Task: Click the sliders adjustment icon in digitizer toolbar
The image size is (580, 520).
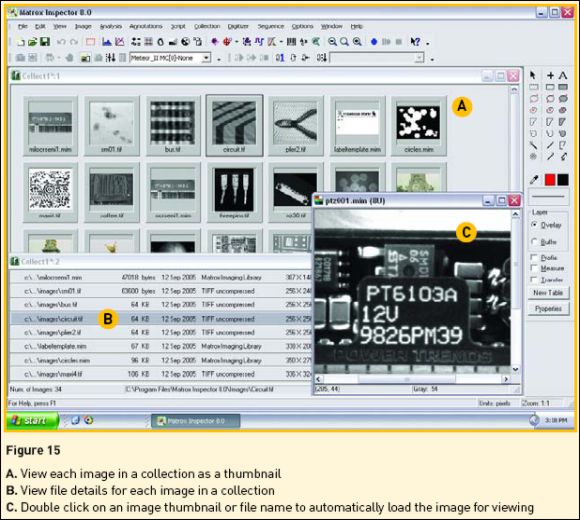Action: 110,58
